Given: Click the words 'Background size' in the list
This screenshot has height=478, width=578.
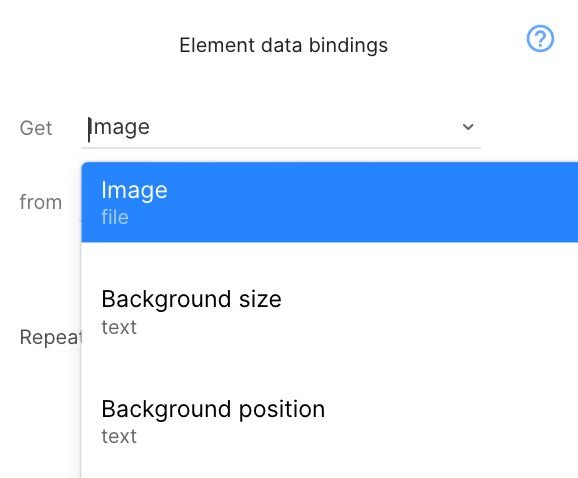Looking at the screenshot, I should coord(191,299).
